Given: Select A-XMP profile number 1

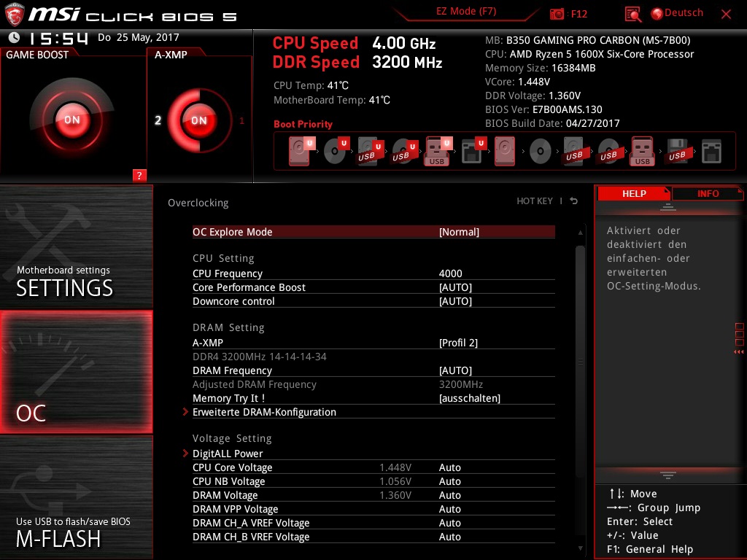Looking at the screenshot, I should (x=241, y=120).
